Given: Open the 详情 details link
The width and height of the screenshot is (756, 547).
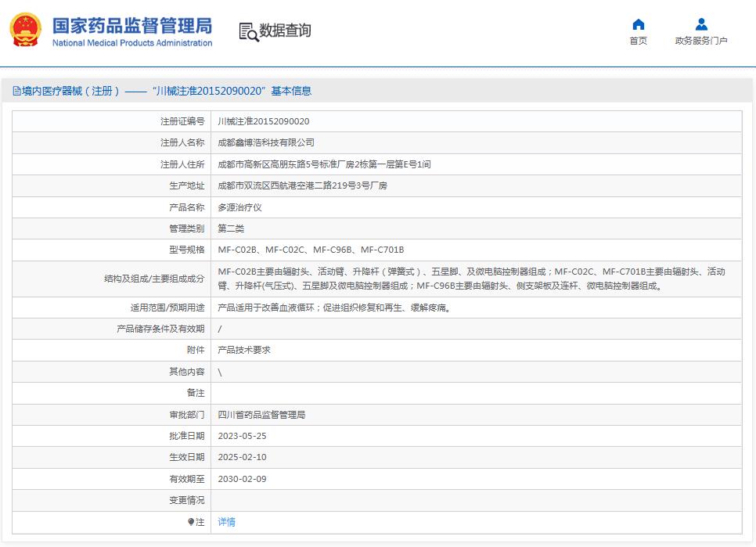Looking at the screenshot, I should coord(225,521).
